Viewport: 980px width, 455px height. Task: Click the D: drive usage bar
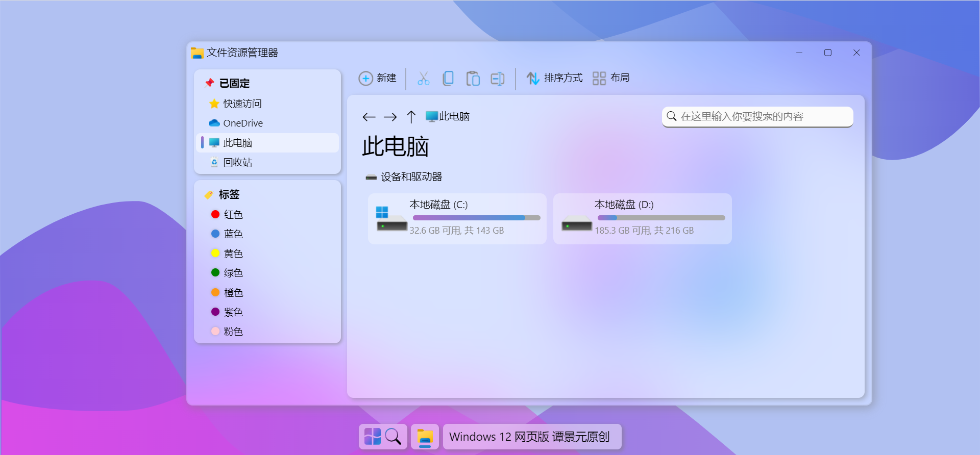661,218
